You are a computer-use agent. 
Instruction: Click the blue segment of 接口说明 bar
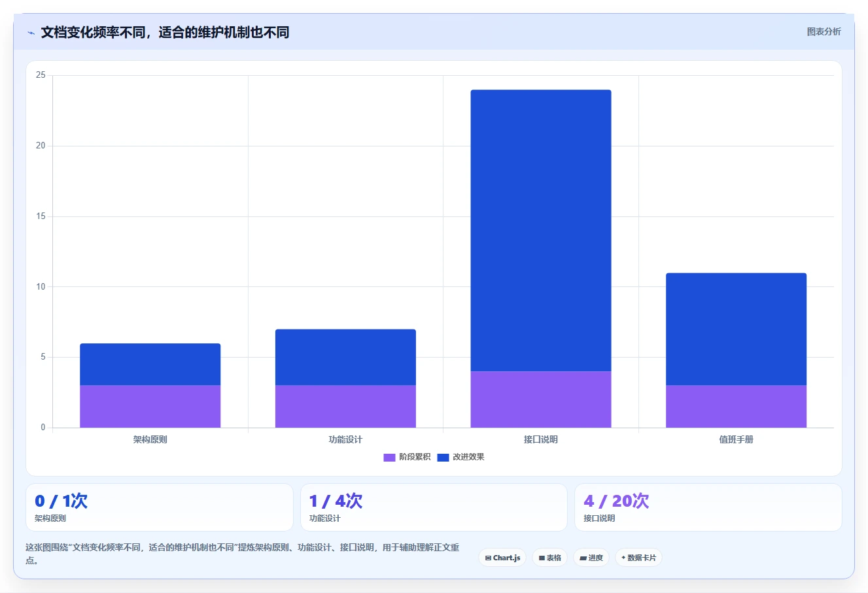pyautogui.click(x=541, y=231)
